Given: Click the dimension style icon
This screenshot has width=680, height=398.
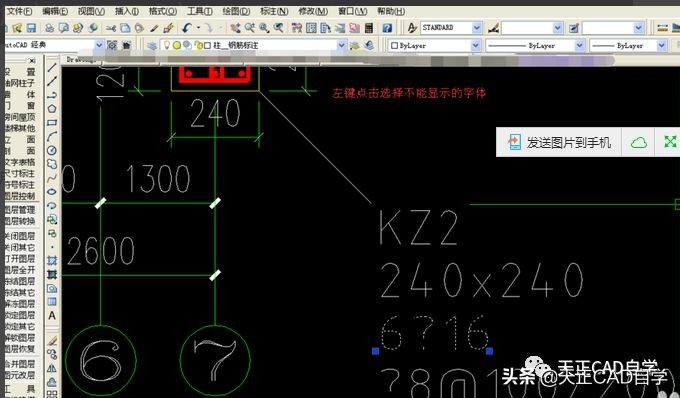Looking at the screenshot, I should [493, 28].
